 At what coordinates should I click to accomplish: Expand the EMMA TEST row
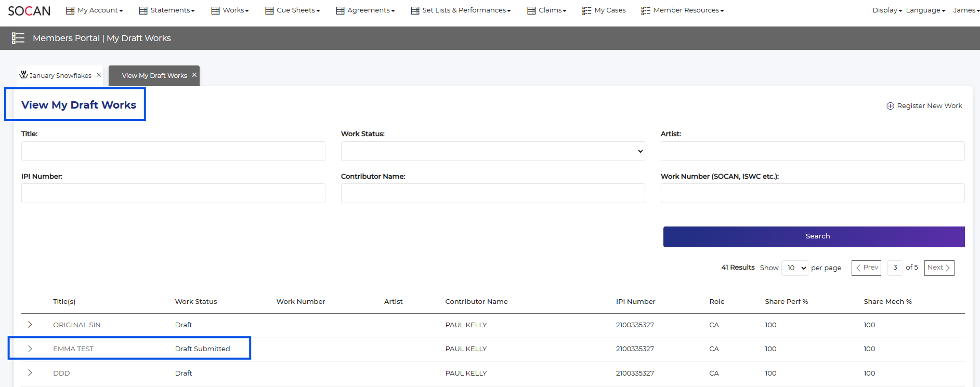[x=30, y=349]
